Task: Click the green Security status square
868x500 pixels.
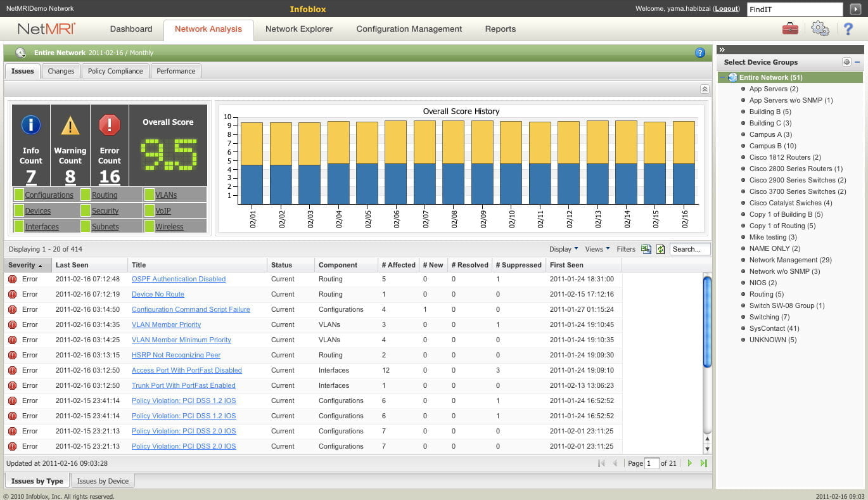Action: [86, 210]
